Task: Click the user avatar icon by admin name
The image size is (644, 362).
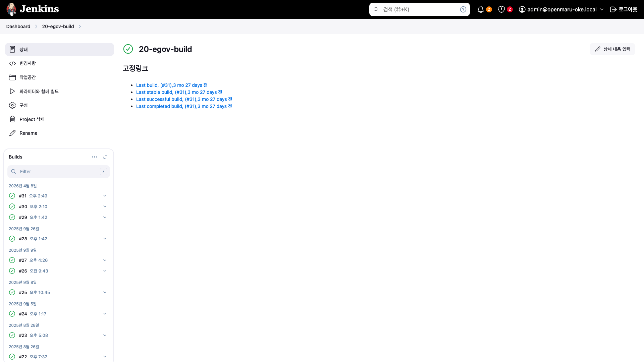Action: tap(522, 9)
